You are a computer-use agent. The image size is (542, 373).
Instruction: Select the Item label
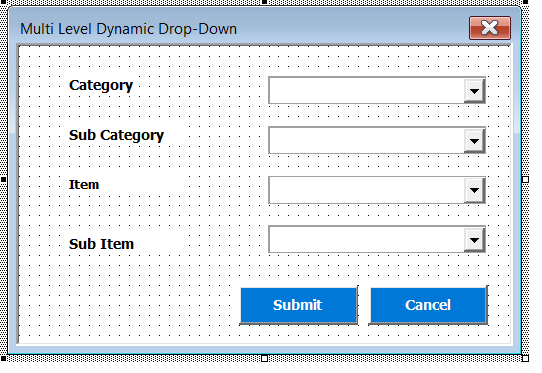(84, 185)
